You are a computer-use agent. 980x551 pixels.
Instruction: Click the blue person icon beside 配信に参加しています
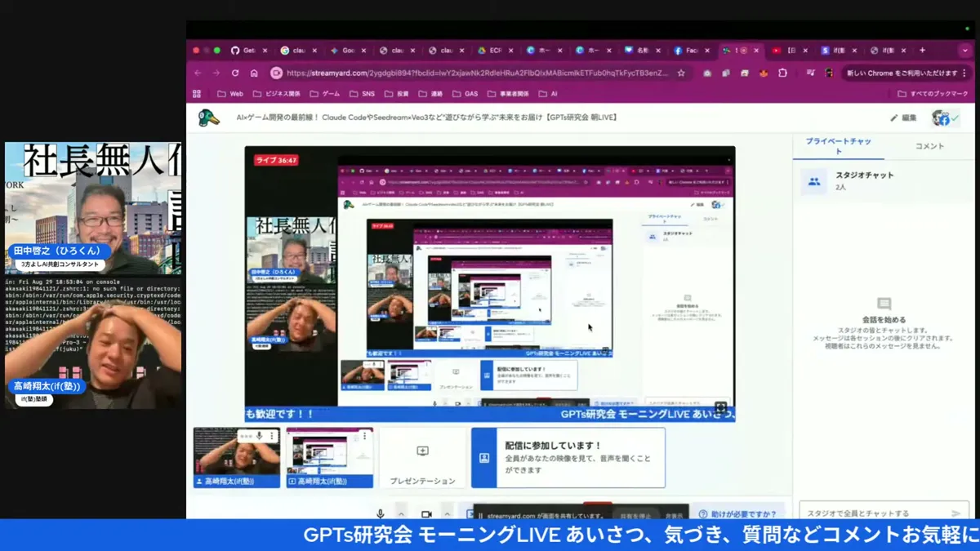coord(484,458)
